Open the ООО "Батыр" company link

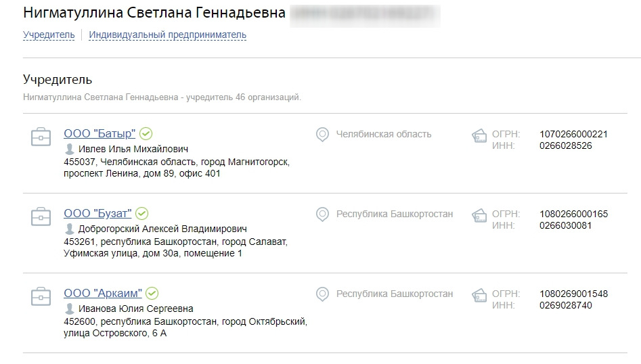[100, 133]
